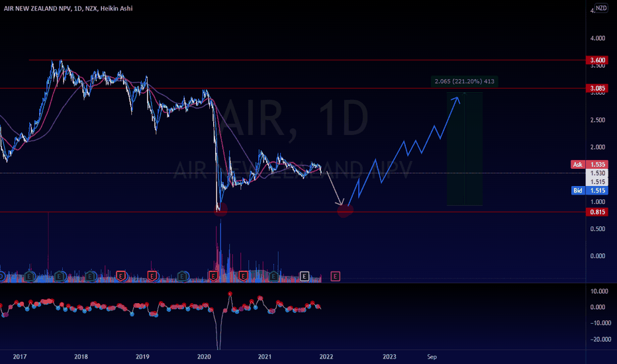Click the NZD currency selector

[601, 8]
